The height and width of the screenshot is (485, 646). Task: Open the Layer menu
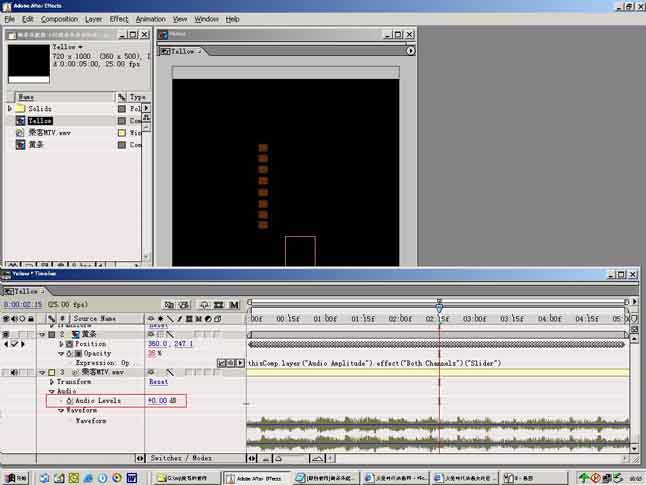click(x=94, y=19)
